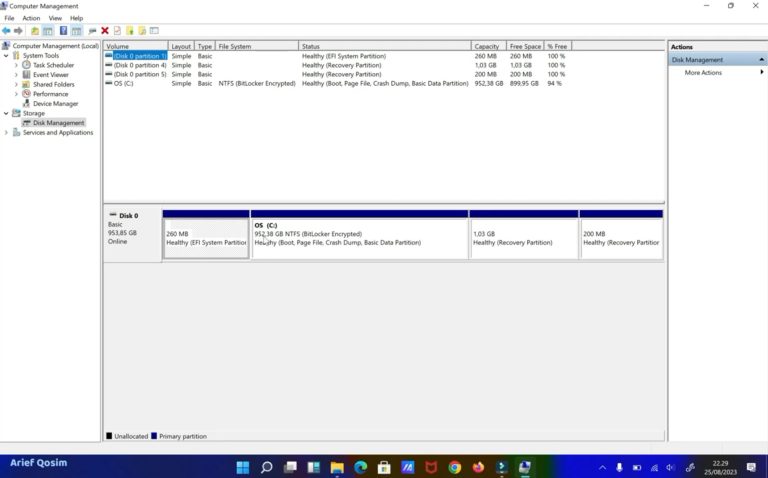Select the 200 MB Recovery Partition block
768x478 pixels.
(x=621, y=239)
